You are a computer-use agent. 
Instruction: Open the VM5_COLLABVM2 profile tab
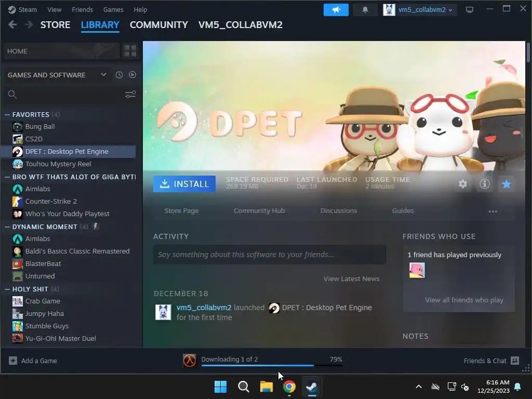240,25
